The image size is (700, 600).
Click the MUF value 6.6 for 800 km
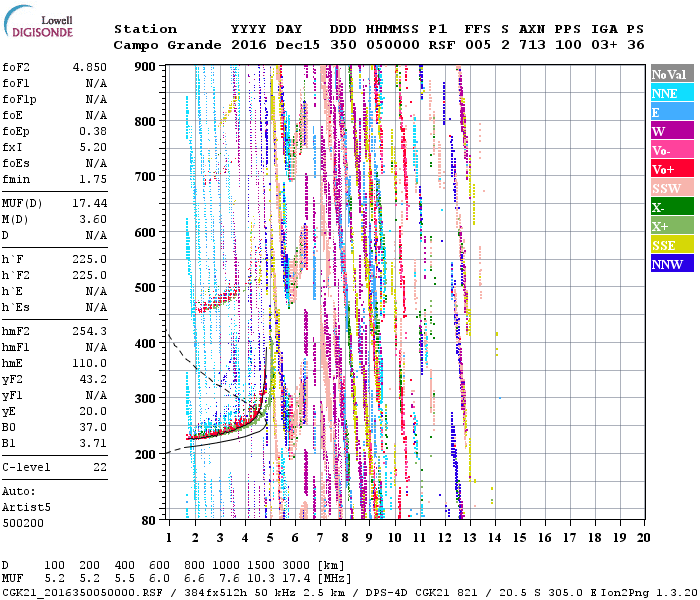click(x=194, y=579)
